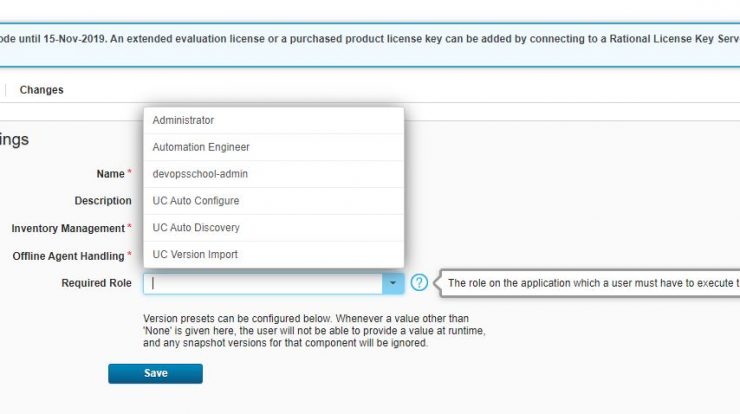Select UC Version Import role
The width and height of the screenshot is (740, 414).
point(274,254)
